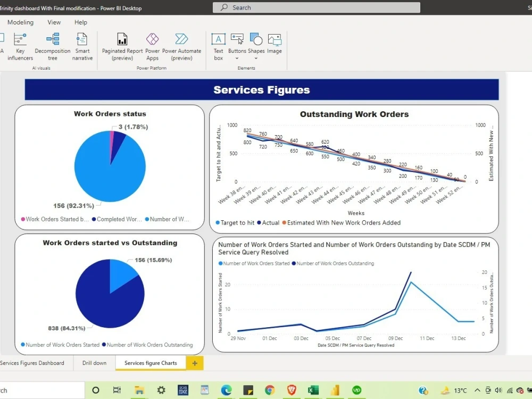Viewport: 532px width, 399px height.
Task: Insert a Paginated Report visual
Action: pos(122,47)
